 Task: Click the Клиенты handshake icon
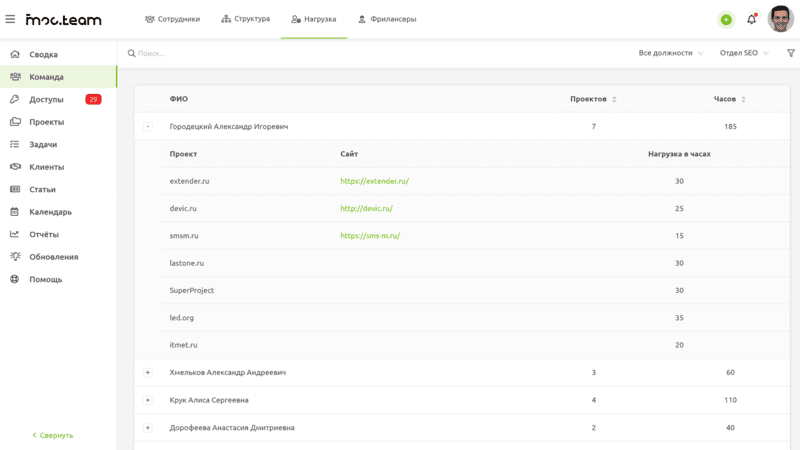coord(15,166)
